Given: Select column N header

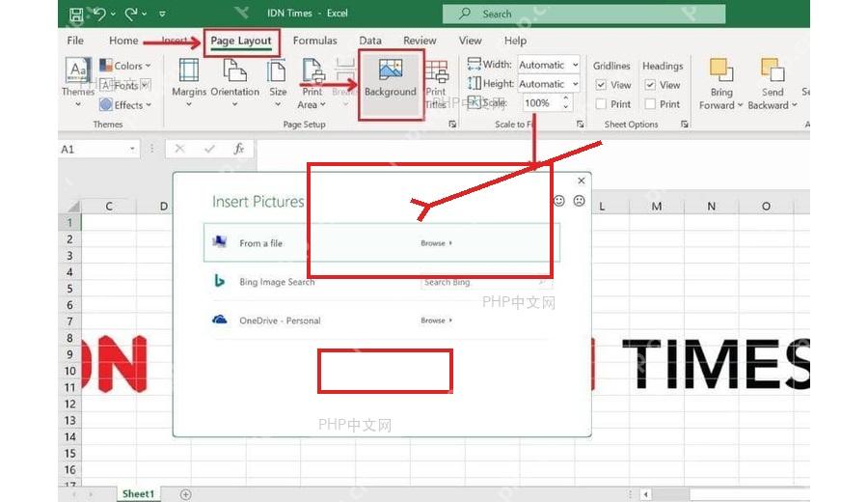Looking at the screenshot, I should 712,207.
